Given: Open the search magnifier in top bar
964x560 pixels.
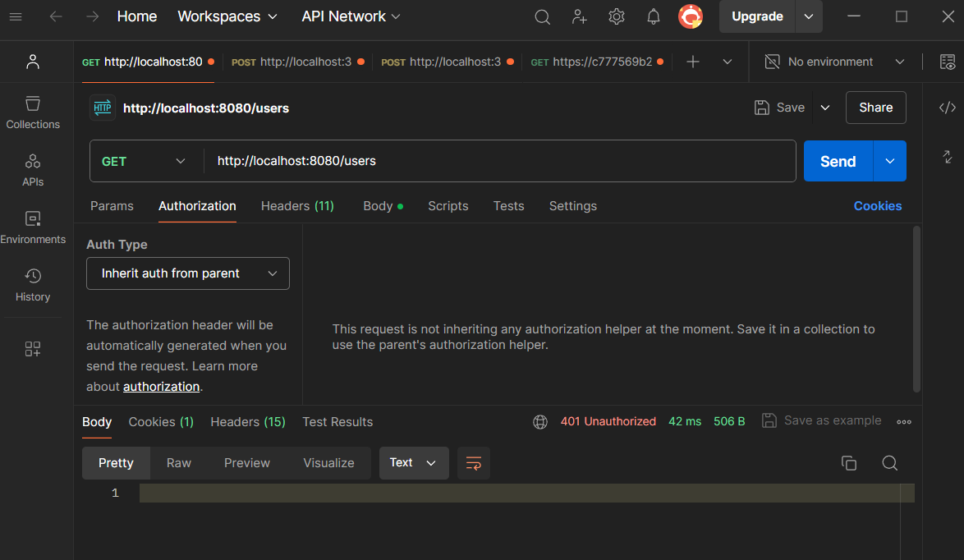Looking at the screenshot, I should (x=542, y=16).
